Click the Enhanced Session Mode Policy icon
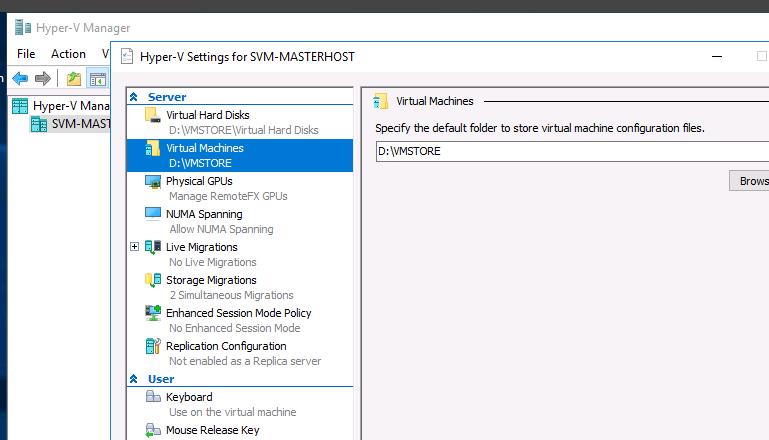769x440 pixels. click(153, 313)
